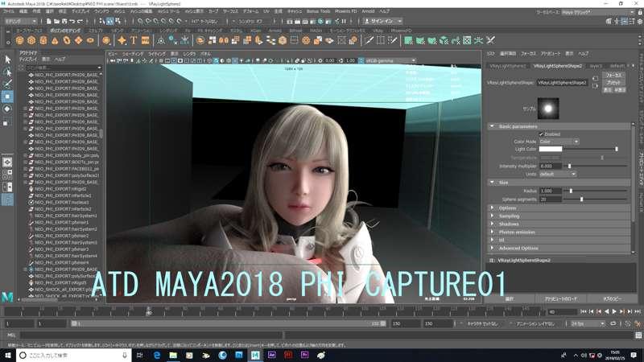Screen dimensions: 644x362
Task: Open the 24 fps frame rate dropdown
Action: 588,324
